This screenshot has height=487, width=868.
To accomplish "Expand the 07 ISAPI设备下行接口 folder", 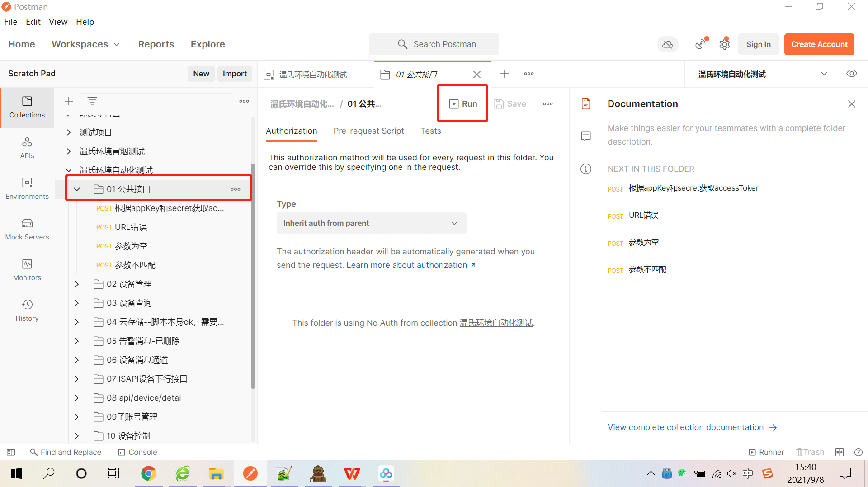I will click(77, 379).
